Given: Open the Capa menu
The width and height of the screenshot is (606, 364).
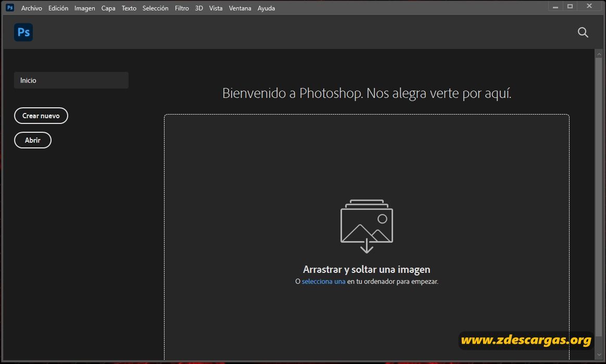Looking at the screenshot, I should point(108,8).
